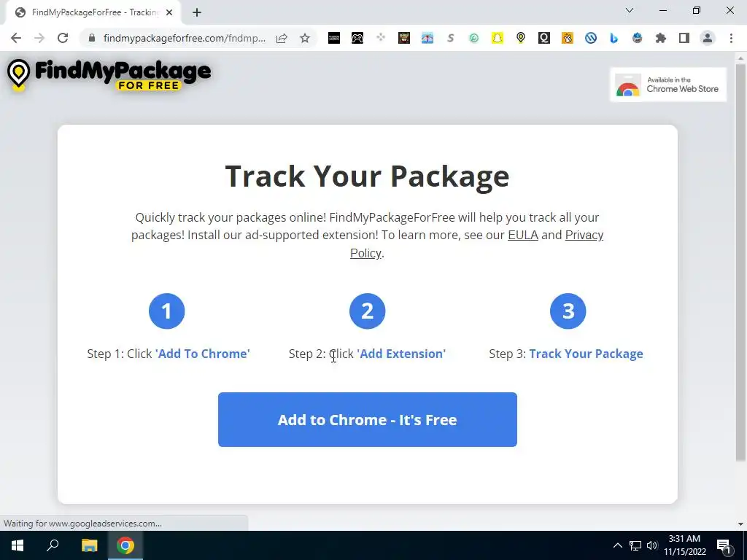Select the FindMyPackageForFree tab
The width and height of the screenshot is (747, 560).
point(94,12)
